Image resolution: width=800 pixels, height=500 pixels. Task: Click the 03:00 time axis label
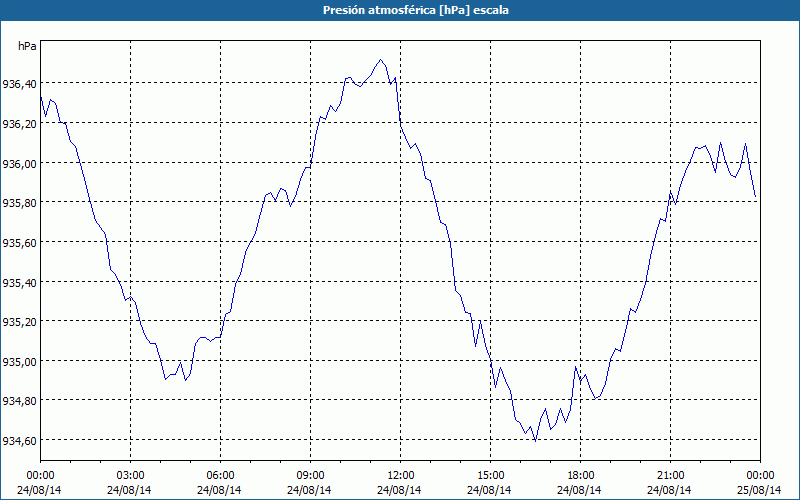click(131, 476)
